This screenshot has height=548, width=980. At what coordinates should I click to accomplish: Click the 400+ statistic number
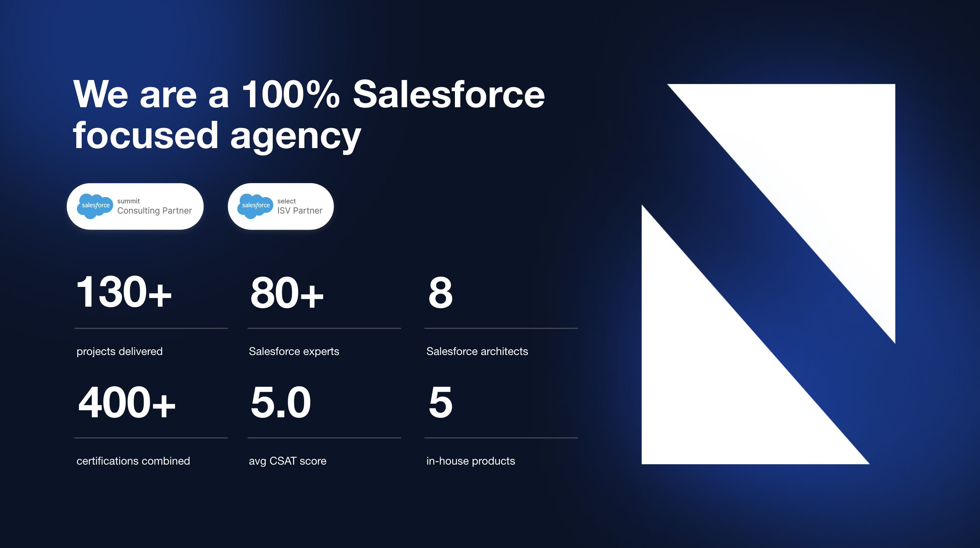point(126,402)
